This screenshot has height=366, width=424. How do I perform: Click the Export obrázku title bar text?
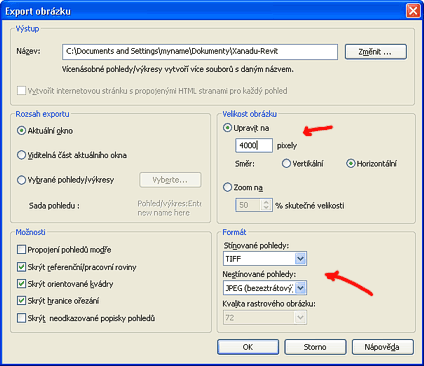(38, 11)
